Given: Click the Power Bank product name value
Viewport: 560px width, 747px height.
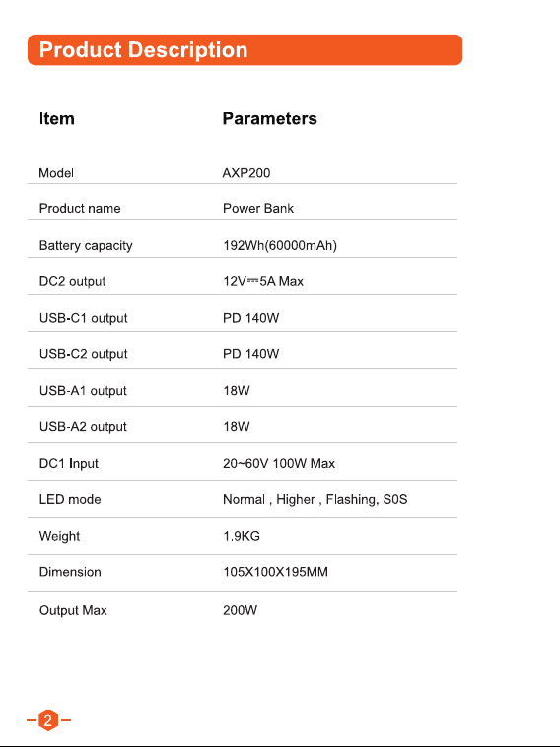Looking at the screenshot, I should click(x=258, y=208).
